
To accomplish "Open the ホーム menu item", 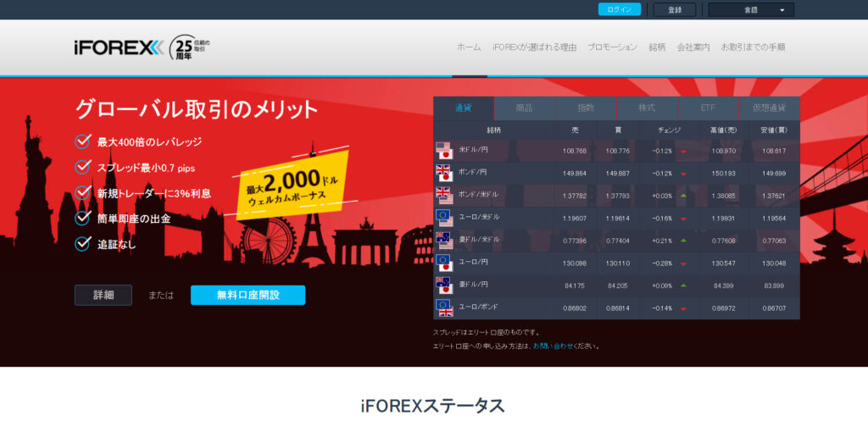I will (469, 47).
